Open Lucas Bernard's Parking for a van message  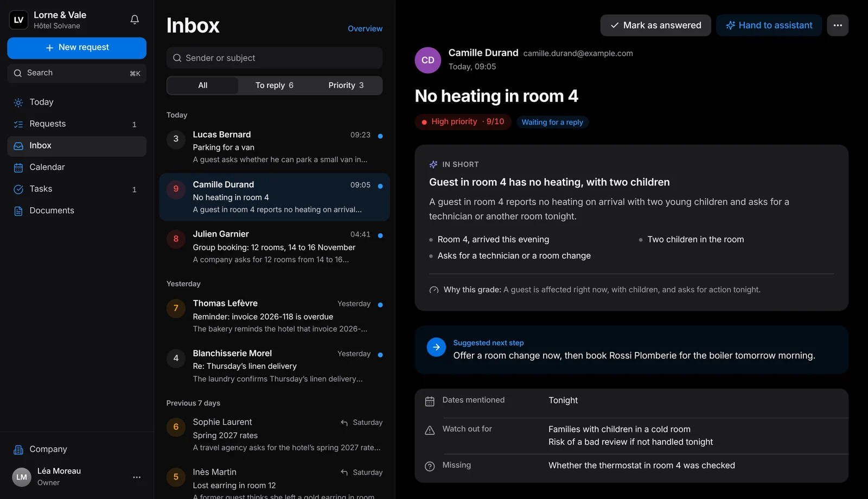[275, 147]
